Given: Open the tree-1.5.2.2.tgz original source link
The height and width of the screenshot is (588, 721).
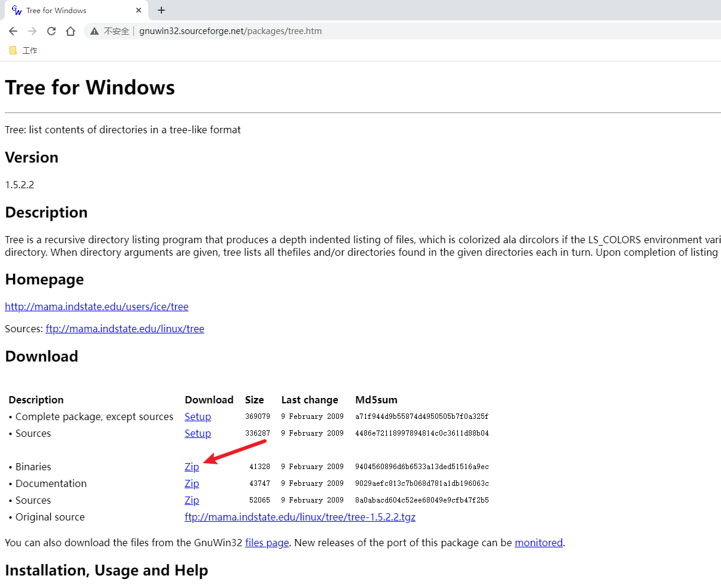Looking at the screenshot, I should (300, 516).
